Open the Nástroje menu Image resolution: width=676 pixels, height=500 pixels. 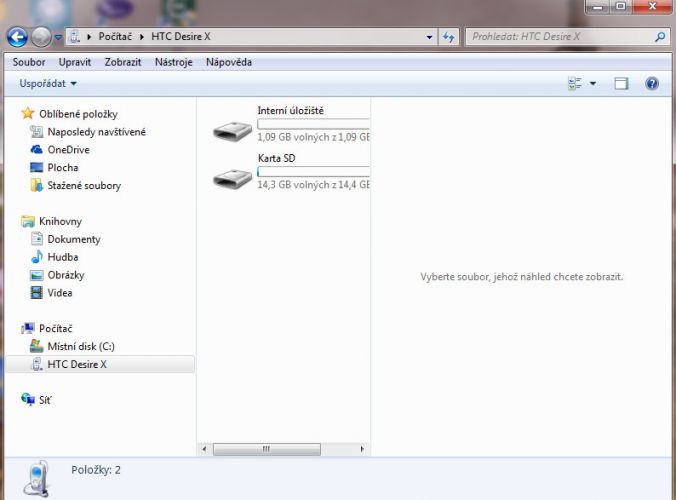pos(174,62)
